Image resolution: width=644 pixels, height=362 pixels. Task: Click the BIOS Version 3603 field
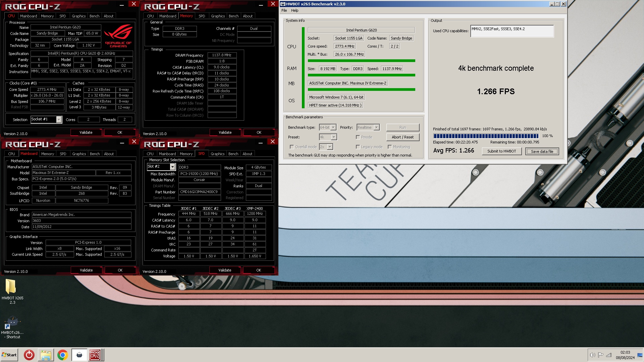tap(82, 221)
